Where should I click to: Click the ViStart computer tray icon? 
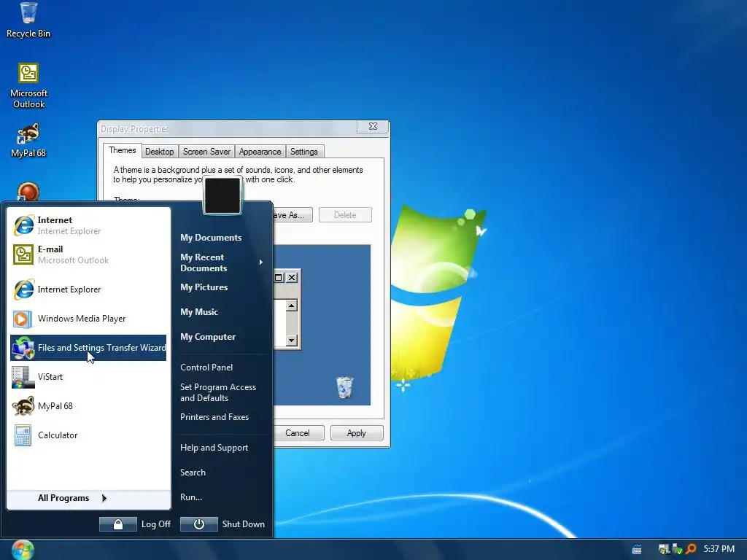(664, 549)
